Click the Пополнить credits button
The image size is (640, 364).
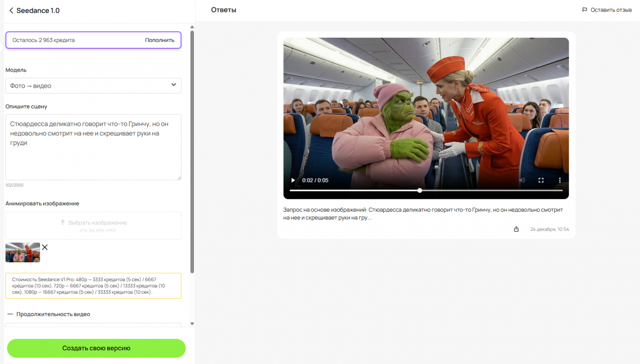[x=160, y=40]
